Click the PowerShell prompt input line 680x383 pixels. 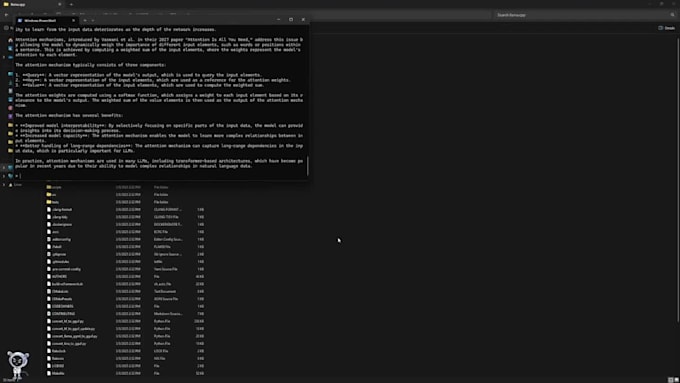160,176
